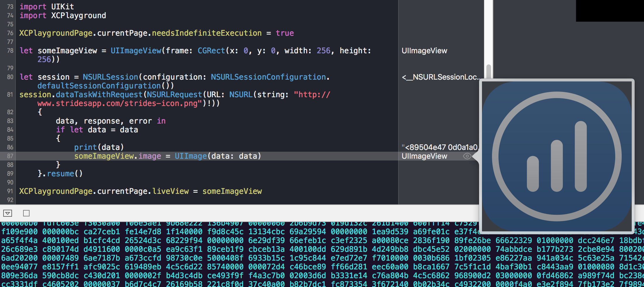
Task: Click UIImage(data: data) on line 87
Action: (218, 156)
